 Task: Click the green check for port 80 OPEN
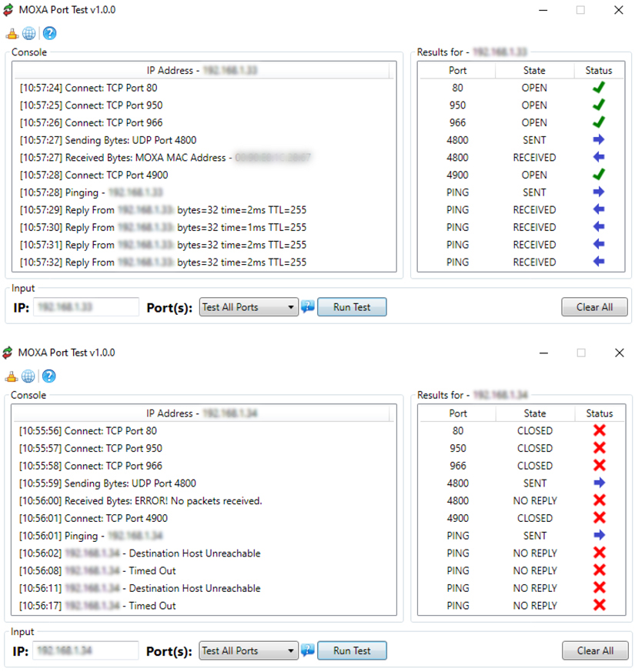[599, 88]
